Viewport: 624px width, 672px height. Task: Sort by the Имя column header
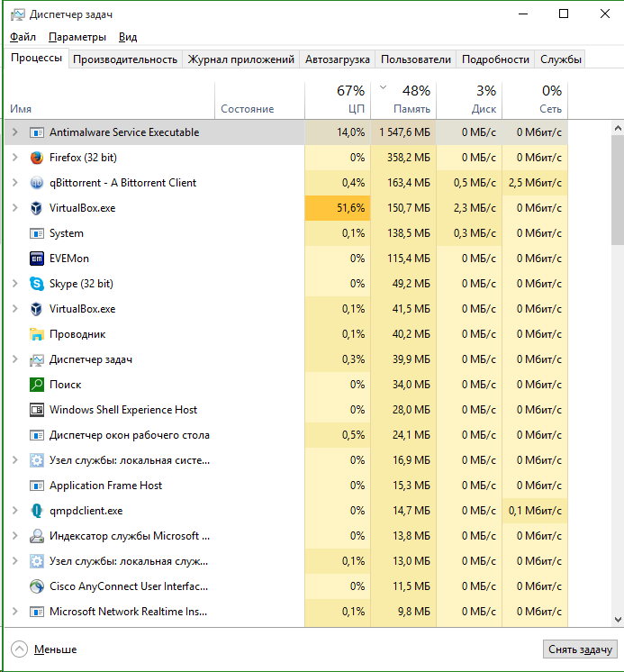click(x=109, y=100)
